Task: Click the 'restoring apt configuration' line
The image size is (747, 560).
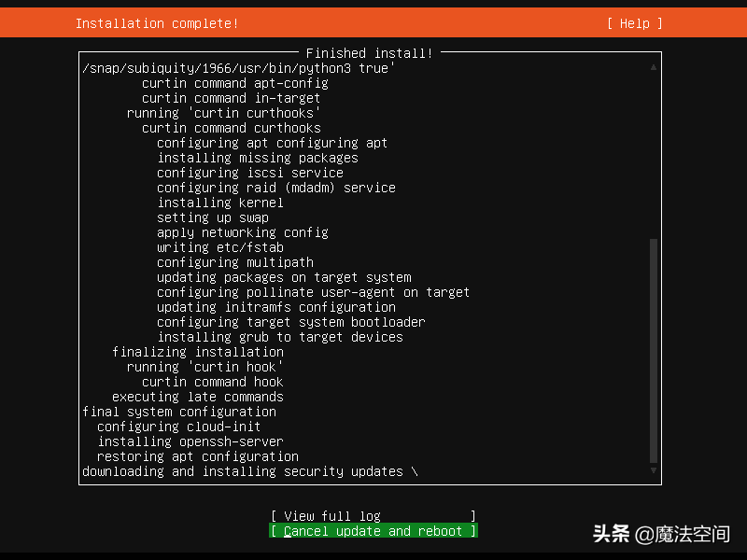Action: [198, 456]
